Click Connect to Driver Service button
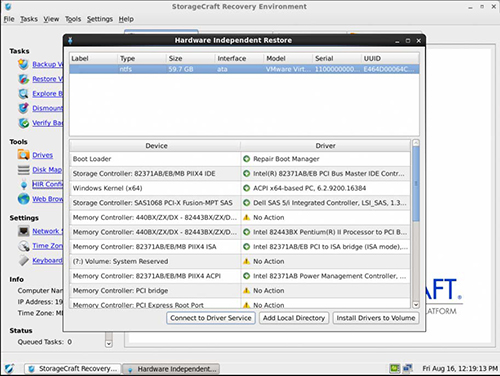 point(211,318)
